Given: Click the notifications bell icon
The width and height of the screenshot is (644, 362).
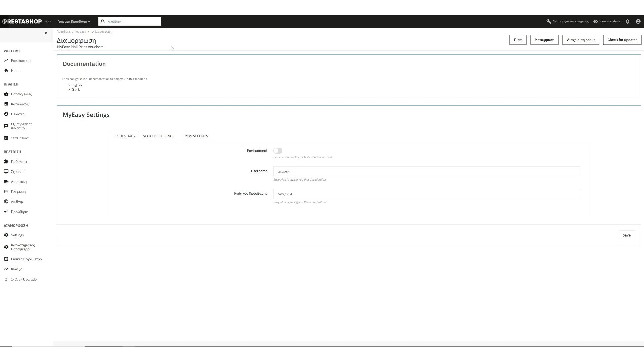Looking at the screenshot, I should pyautogui.click(x=627, y=21).
